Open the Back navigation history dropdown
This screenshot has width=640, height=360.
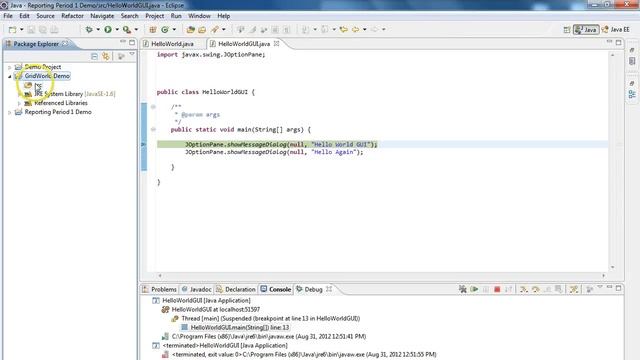[365, 29]
